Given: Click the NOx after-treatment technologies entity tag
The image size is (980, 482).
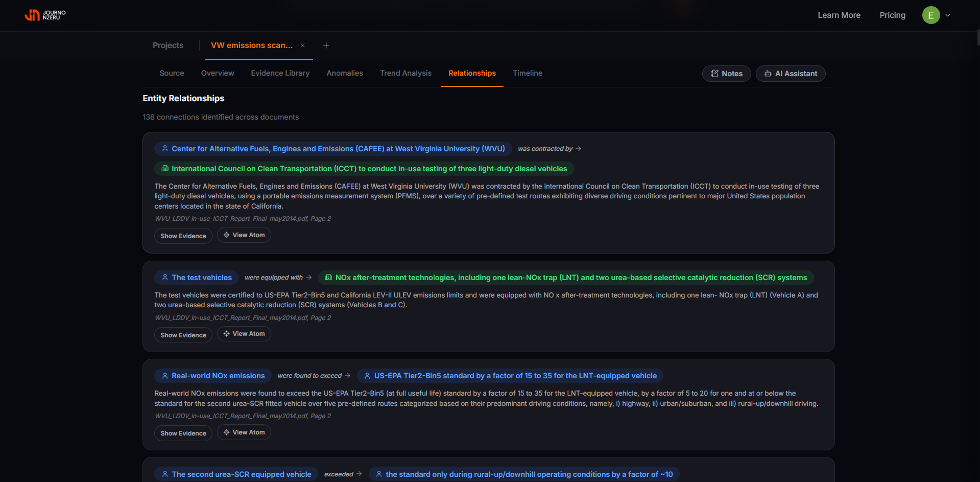Looking at the screenshot, I should tap(566, 278).
